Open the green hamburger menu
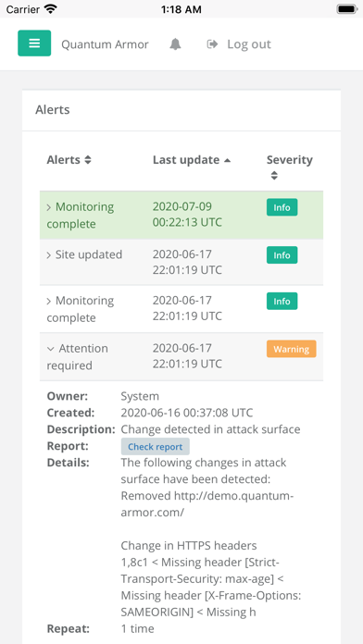The image size is (363, 644). pos(34,43)
